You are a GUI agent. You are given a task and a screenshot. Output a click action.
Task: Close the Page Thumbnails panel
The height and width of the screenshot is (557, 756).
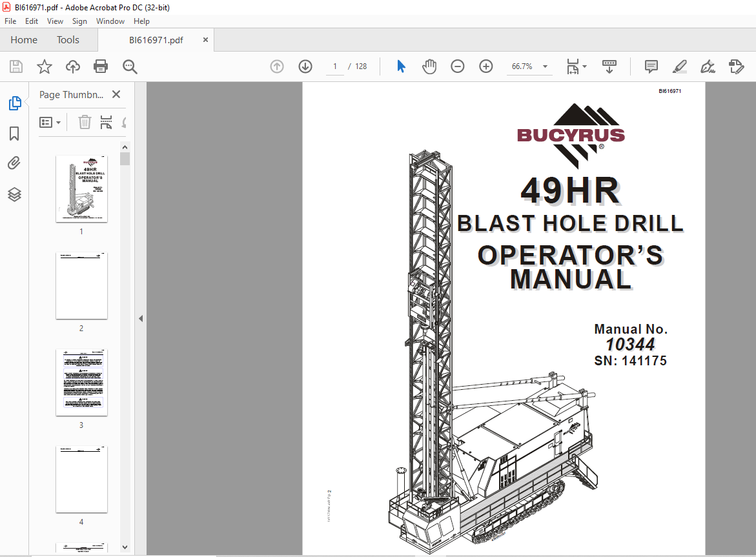tap(116, 94)
